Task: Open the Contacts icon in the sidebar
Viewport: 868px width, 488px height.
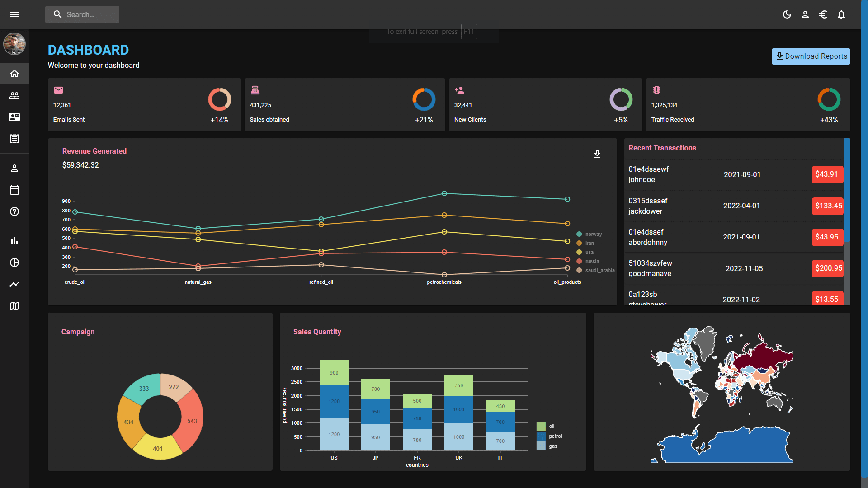Action: tap(14, 117)
